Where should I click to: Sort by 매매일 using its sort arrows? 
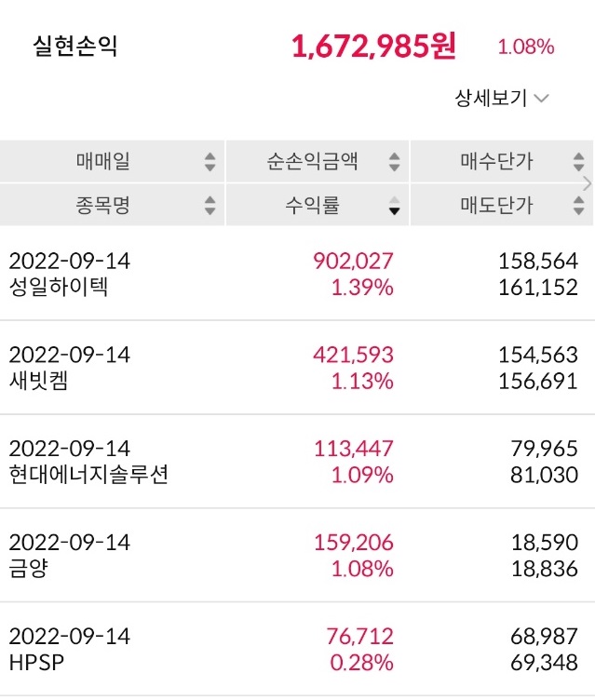[210, 162]
